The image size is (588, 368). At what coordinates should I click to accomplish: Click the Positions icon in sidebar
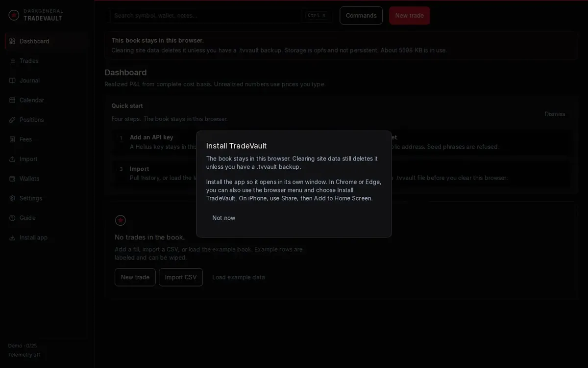(x=12, y=120)
